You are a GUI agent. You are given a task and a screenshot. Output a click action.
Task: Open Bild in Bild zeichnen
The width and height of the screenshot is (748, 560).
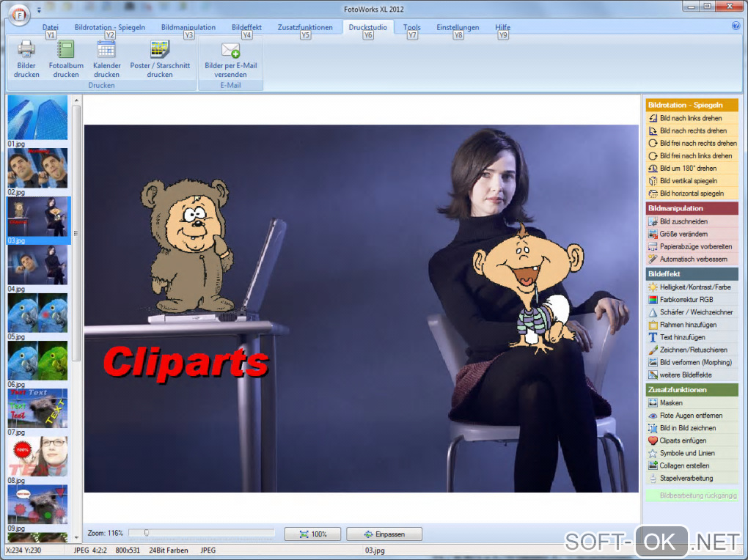pos(692,428)
